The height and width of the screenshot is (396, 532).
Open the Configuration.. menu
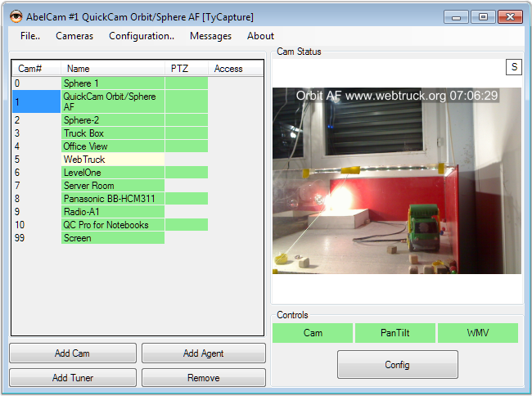141,36
